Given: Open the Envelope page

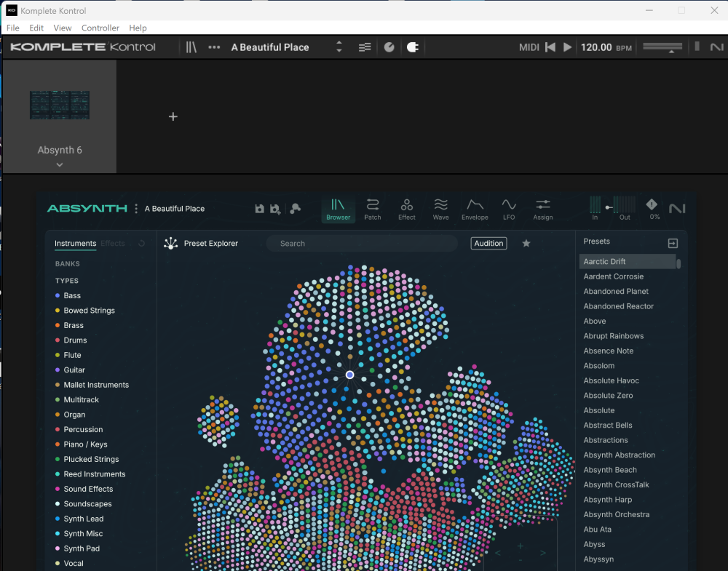Looking at the screenshot, I should [x=475, y=209].
